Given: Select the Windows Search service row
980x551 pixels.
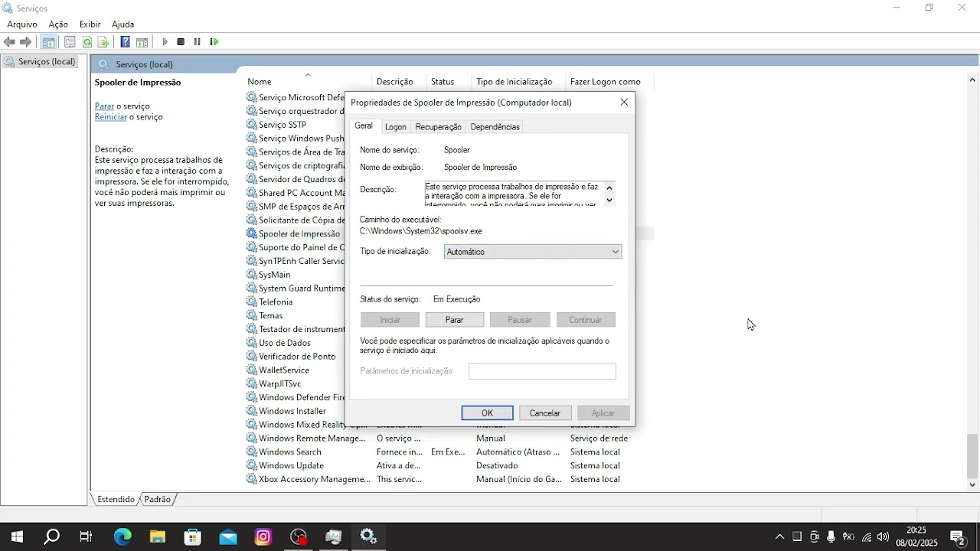Looking at the screenshot, I should coord(449,452).
